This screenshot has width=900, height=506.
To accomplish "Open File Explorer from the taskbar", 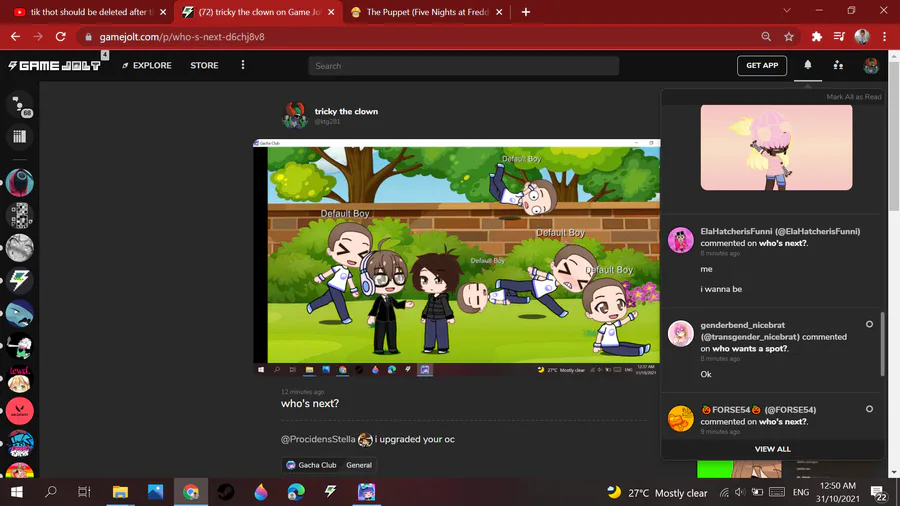I will click(120, 492).
